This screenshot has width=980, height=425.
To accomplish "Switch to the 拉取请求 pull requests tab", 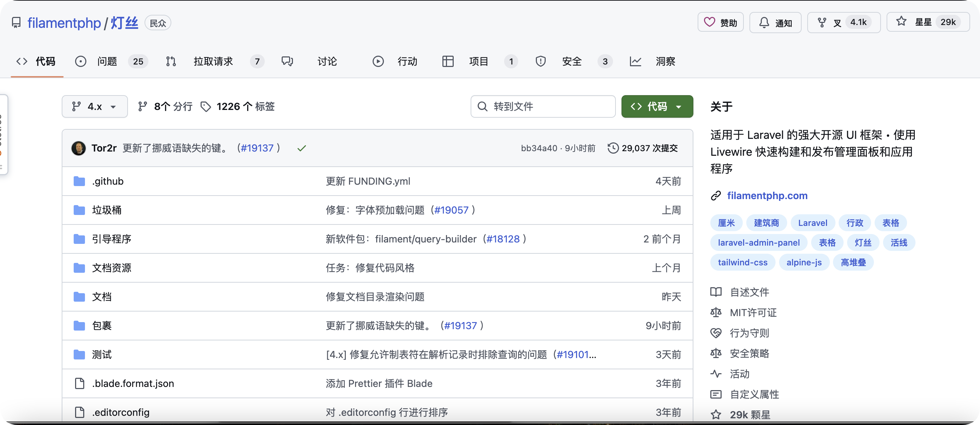I will point(213,62).
